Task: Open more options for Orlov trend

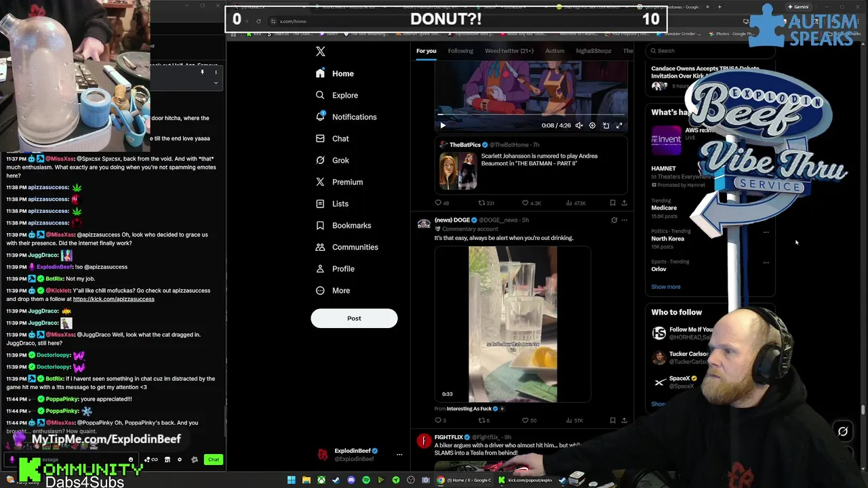Action: coord(766,262)
